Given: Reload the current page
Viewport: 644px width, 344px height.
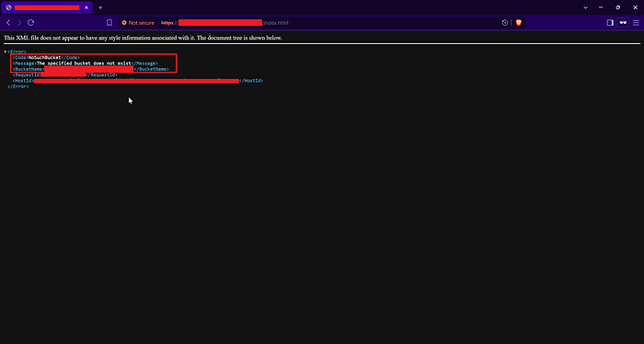Looking at the screenshot, I should [30, 23].
